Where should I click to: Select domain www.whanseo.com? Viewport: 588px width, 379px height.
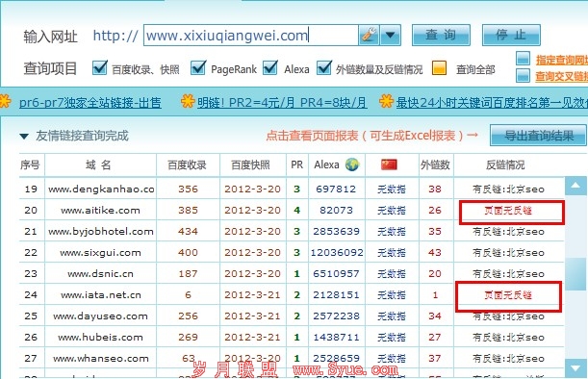pyautogui.click(x=101, y=359)
